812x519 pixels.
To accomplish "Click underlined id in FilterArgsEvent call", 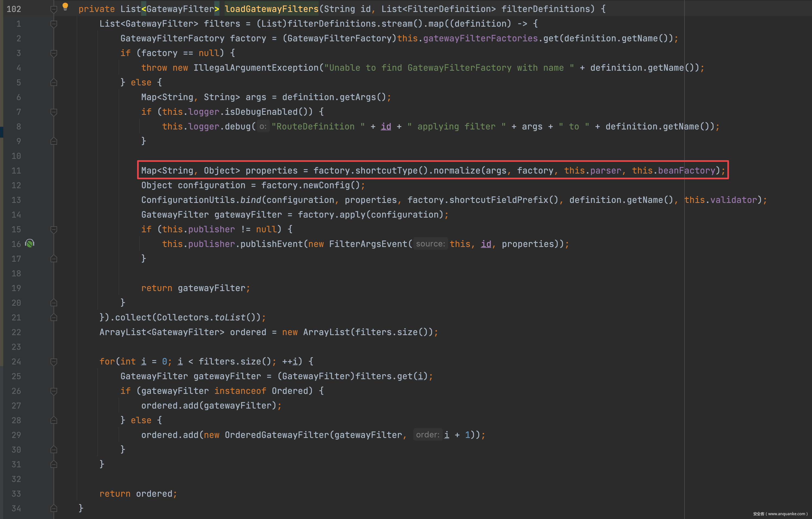I will pos(486,244).
